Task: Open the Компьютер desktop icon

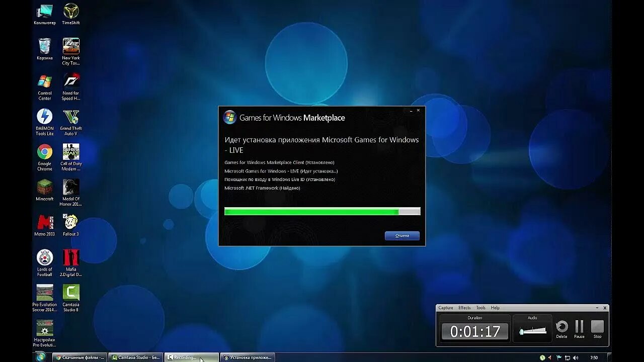Action: 44,14
